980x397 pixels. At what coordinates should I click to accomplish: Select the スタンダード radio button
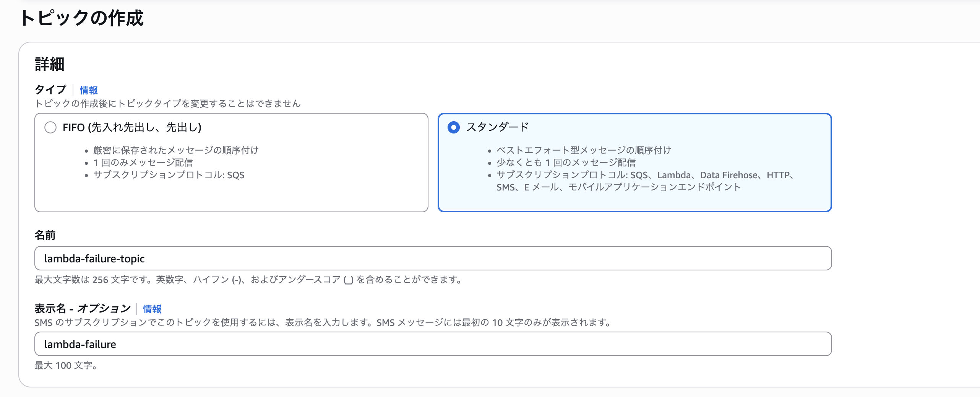click(x=454, y=127)
